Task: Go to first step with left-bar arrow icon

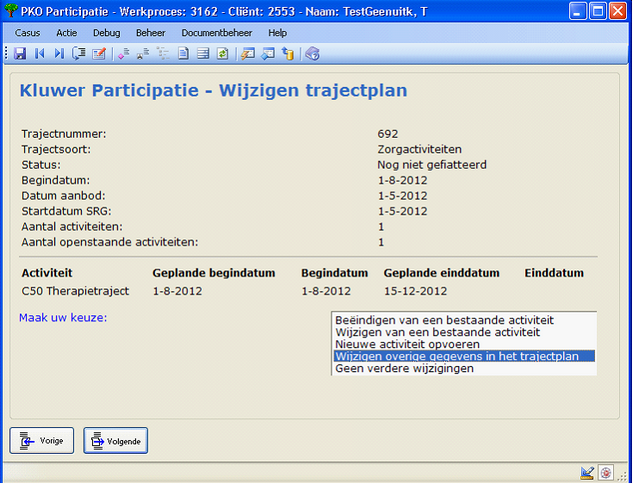Action: coord(40,54)
